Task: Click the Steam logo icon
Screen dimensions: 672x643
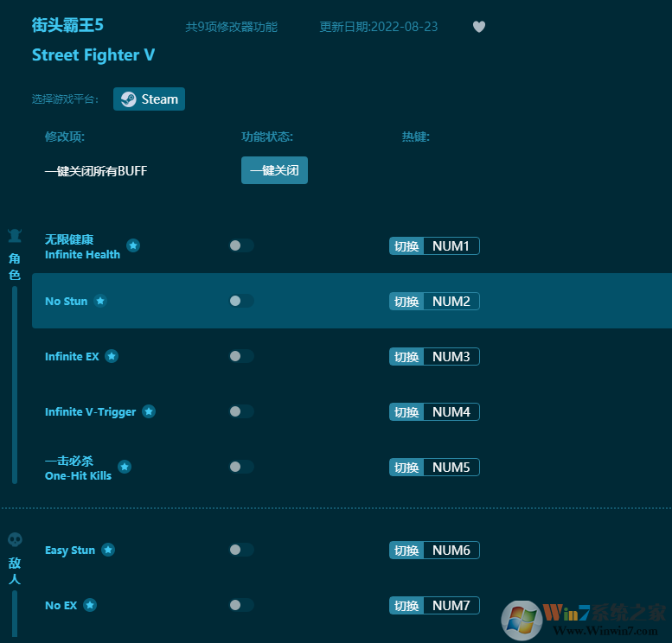Action: 128,99
